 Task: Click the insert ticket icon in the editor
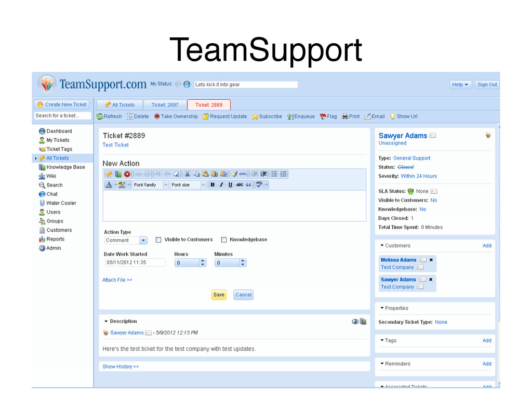[109, 174]
